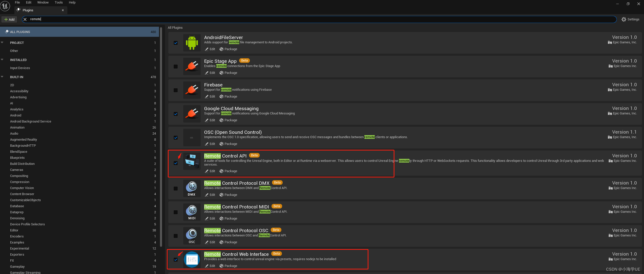Image resolution: width=644 pixels, height=274 pixels.
Task: Toggle the OSC (Open Sound Control) checkbox
Action: tap(176, 138)
